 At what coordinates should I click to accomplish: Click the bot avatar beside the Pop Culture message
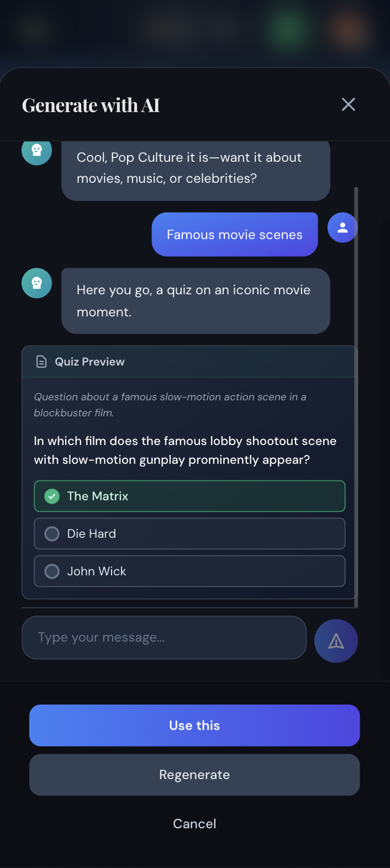click(x=37, y=151)
